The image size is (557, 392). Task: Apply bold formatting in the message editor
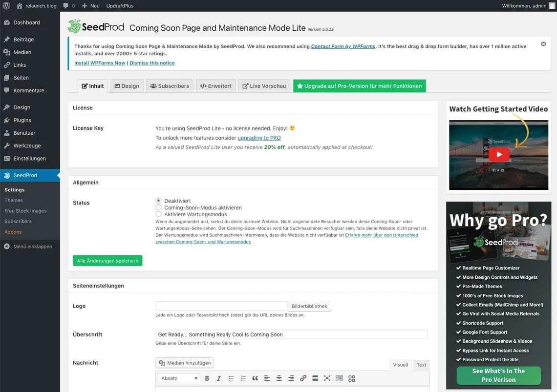point(207,378)
